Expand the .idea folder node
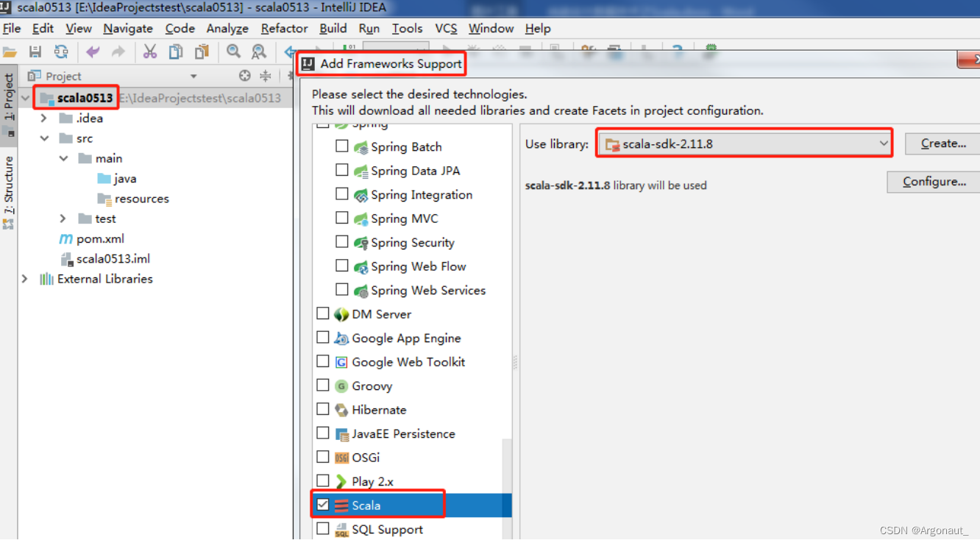 (44, 118)
